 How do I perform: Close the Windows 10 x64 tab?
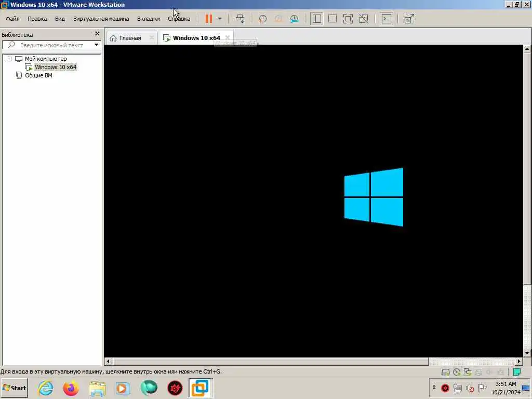tap(228, 37)
